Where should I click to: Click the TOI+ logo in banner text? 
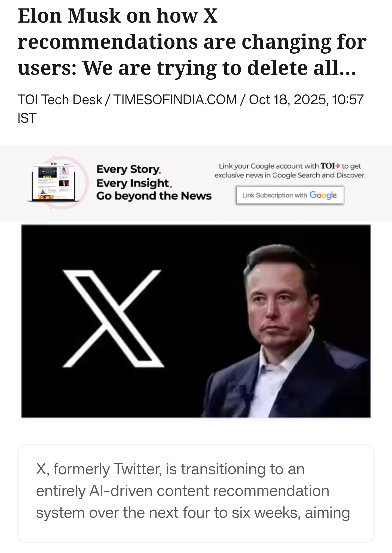pyautogui.click(x=330, y=166)
